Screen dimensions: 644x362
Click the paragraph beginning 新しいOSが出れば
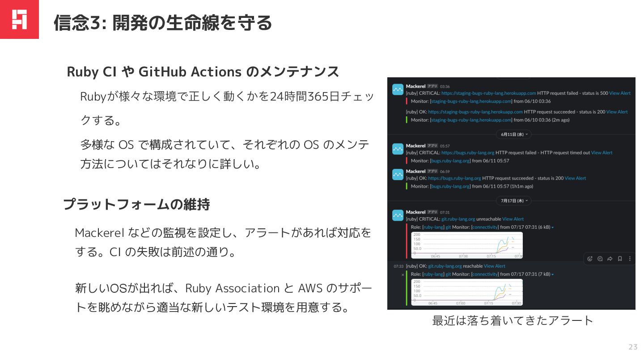224,298
